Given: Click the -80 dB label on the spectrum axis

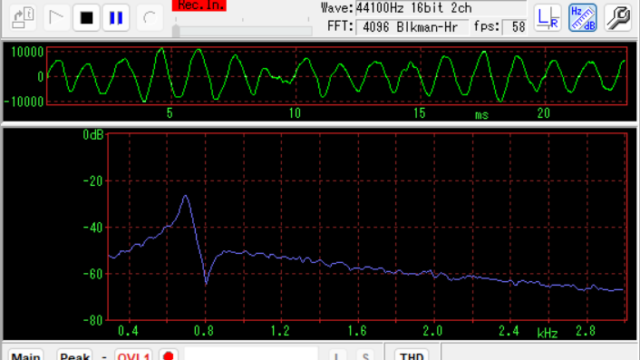Looking at the screenshot, I should pyautogui.click(x=93, y=320).
